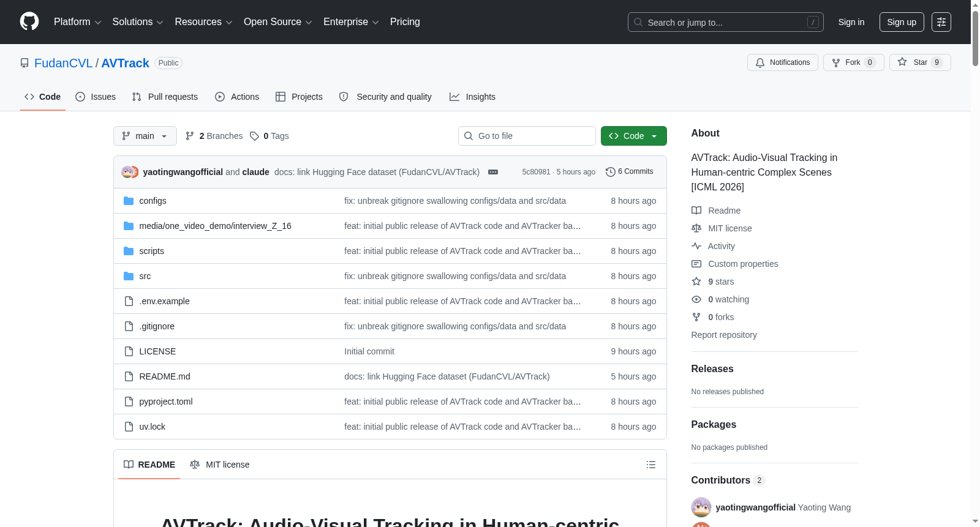This screenshot has height=527, width=980.
Task: Expand the Solutions menu
Action: [138, 22]
